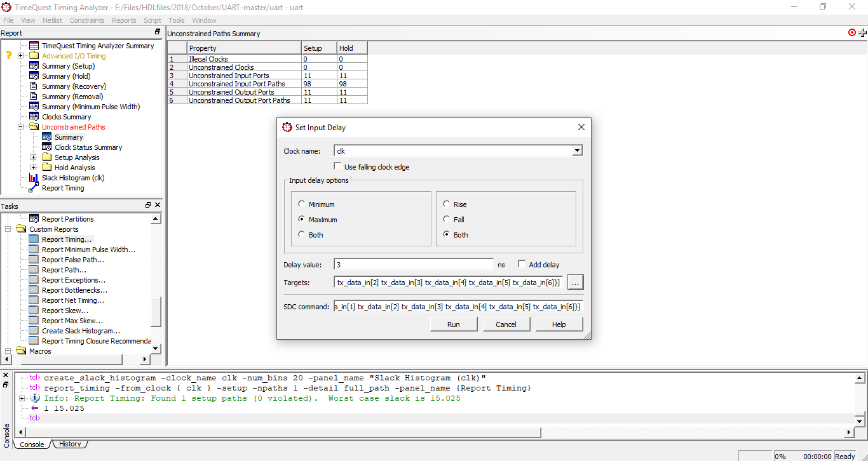Click the Summary (Removal) document icon

[34, 97]
